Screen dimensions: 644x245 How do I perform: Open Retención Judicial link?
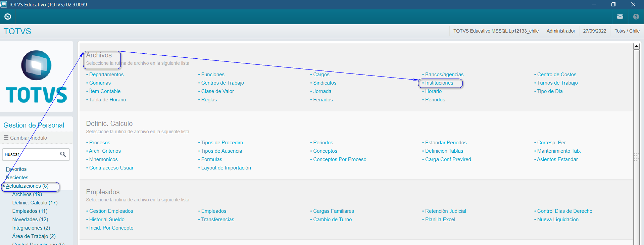pyautogui.click(x=445, y=211)
